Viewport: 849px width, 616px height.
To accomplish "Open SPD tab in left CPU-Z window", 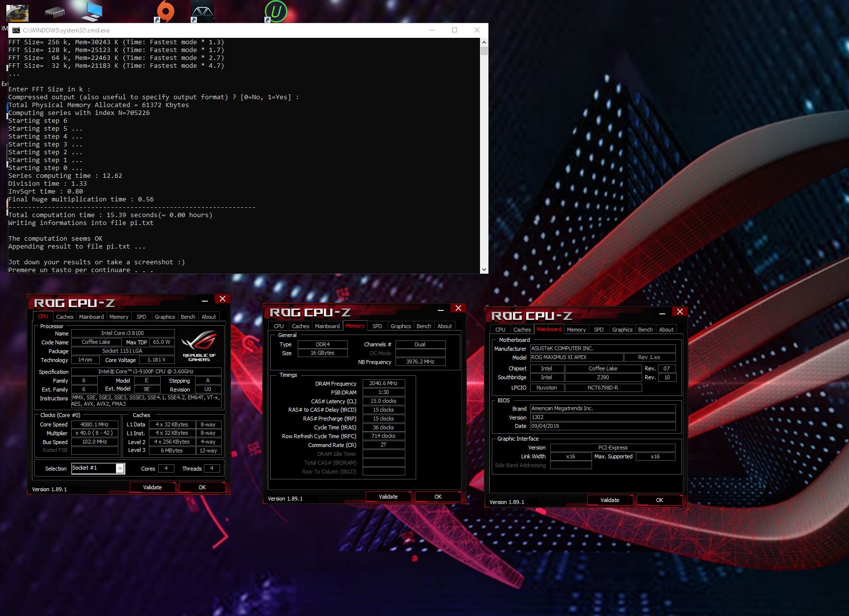I will [141, 317].
